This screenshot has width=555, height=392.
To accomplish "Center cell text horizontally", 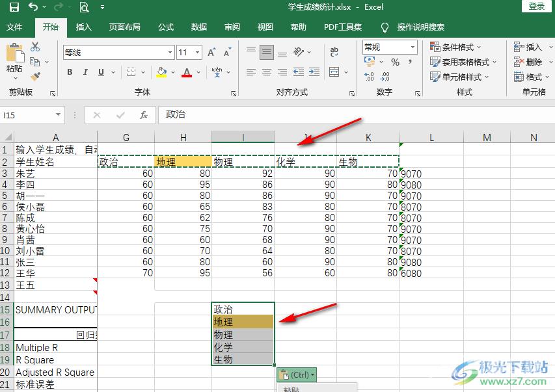I will click(x=267, y=72).
